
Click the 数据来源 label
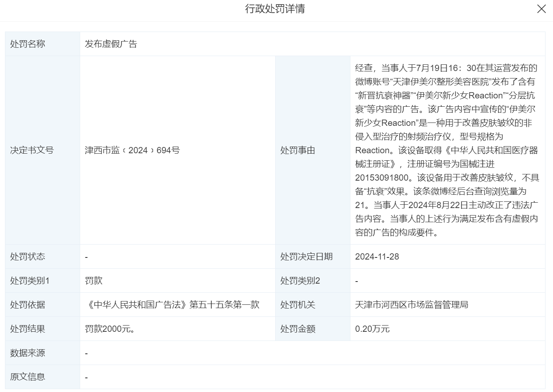[x=27, y=353]
